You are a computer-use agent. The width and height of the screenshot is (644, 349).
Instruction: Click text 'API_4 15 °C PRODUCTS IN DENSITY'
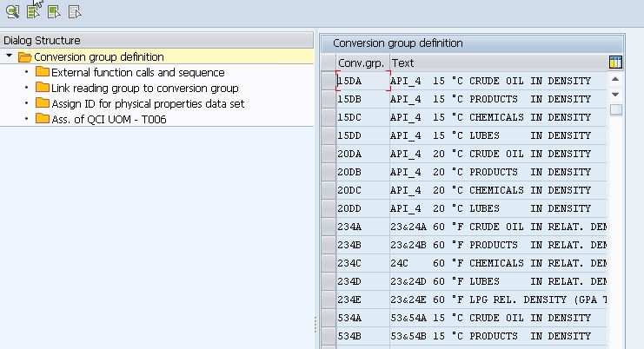pyautogui.click(x=490, y=99)
